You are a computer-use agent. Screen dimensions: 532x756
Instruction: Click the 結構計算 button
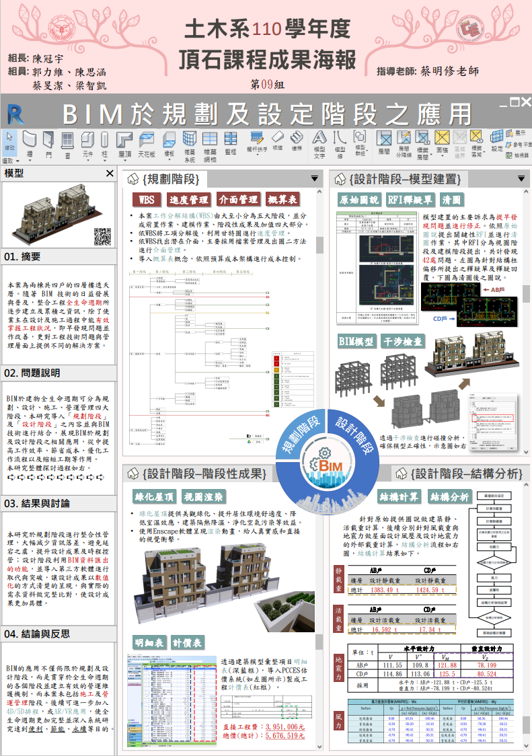[399, 496]
